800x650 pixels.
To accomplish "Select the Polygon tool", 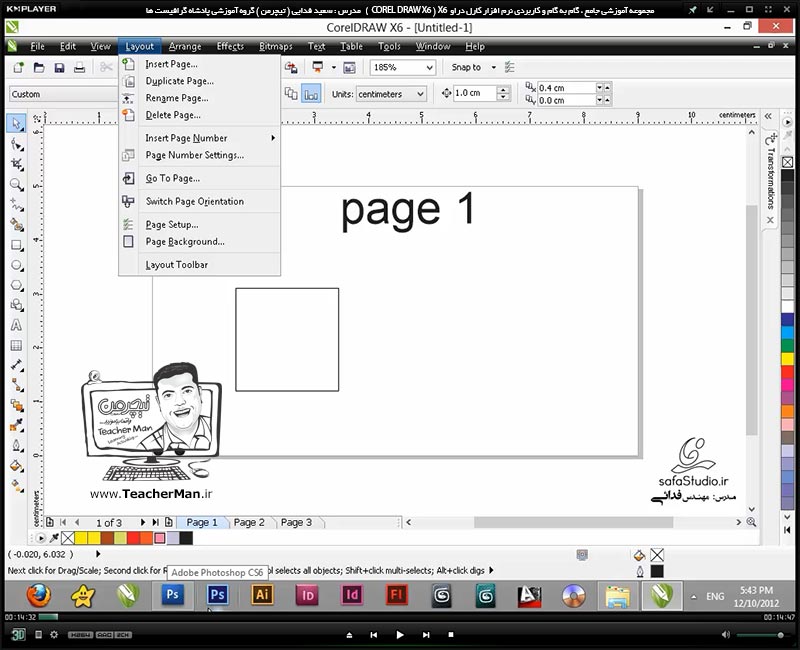I will click(x=16, y=286).
